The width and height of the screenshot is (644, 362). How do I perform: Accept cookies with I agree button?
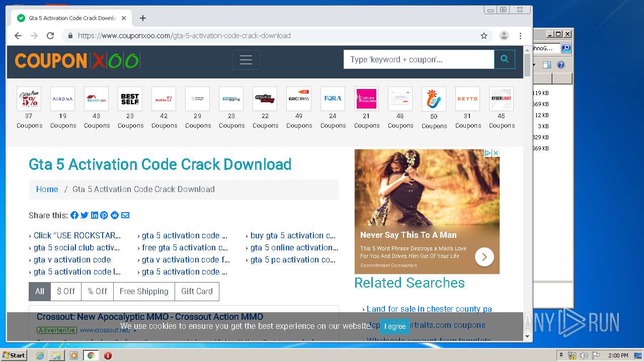tap(395, 326)
